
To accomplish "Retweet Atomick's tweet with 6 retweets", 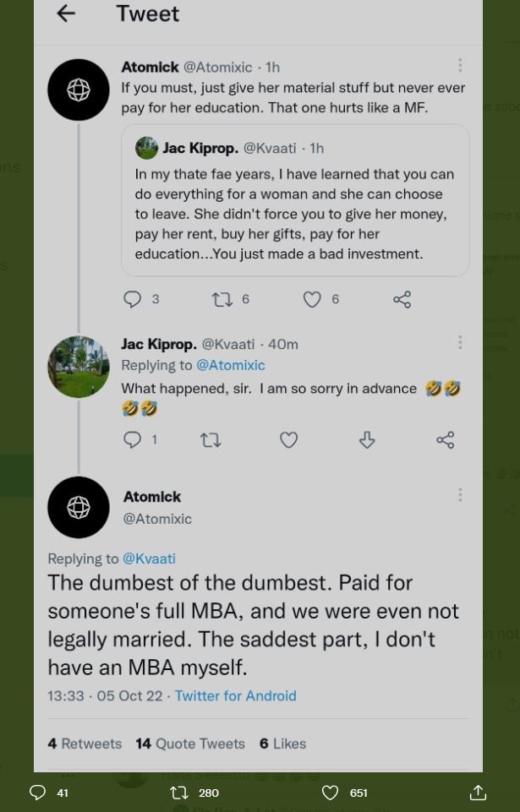I will click(222, 299).
